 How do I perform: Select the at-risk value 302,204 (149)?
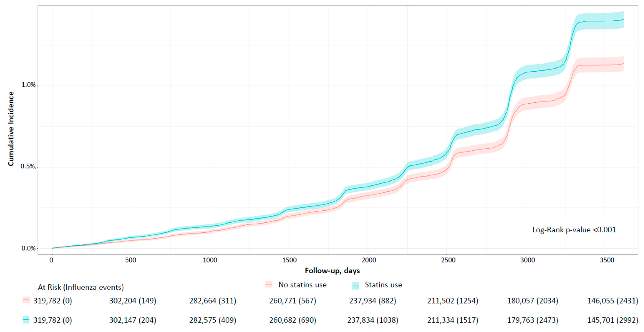coord(132,301)
